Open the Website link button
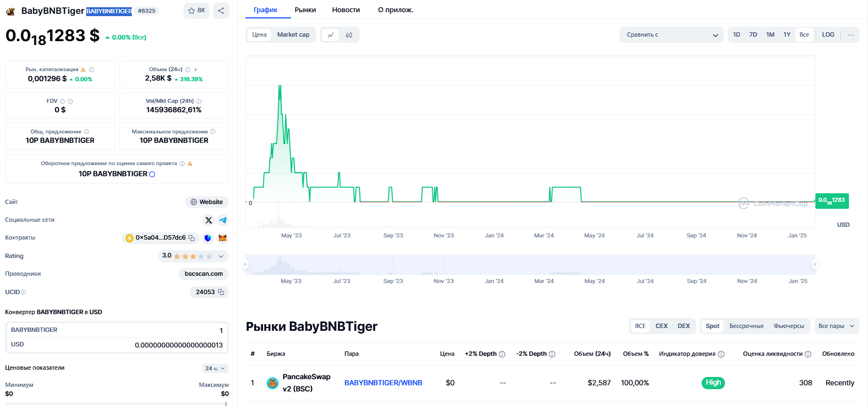 (x=207, y=202)
